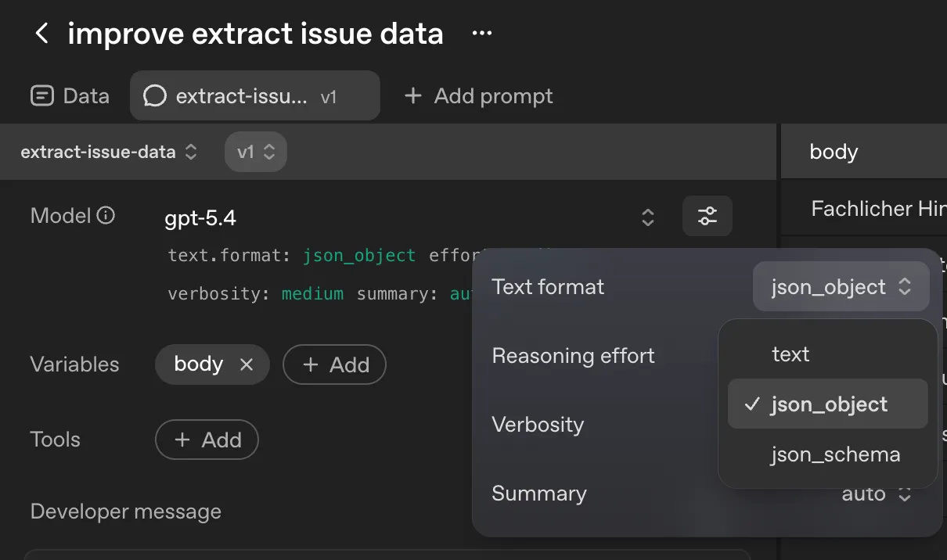Remove the body variable via its X icon
947x560 pixels.
point(247,364)
